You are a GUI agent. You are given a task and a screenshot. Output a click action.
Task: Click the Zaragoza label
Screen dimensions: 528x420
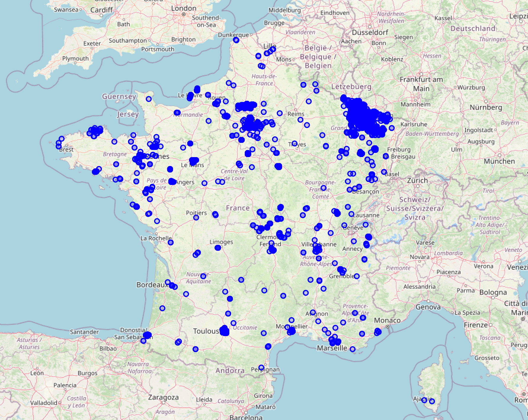pos(163,397)
